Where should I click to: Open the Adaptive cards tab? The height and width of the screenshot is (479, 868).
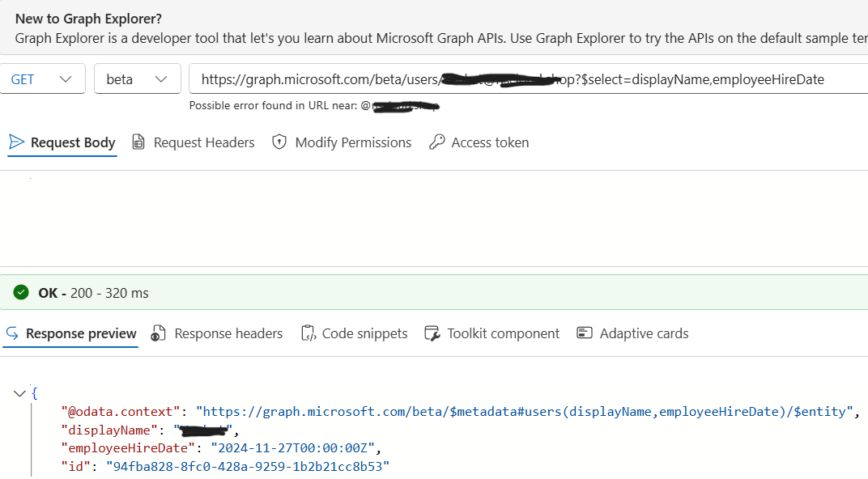pyautogui.click(x=632, y=333)
